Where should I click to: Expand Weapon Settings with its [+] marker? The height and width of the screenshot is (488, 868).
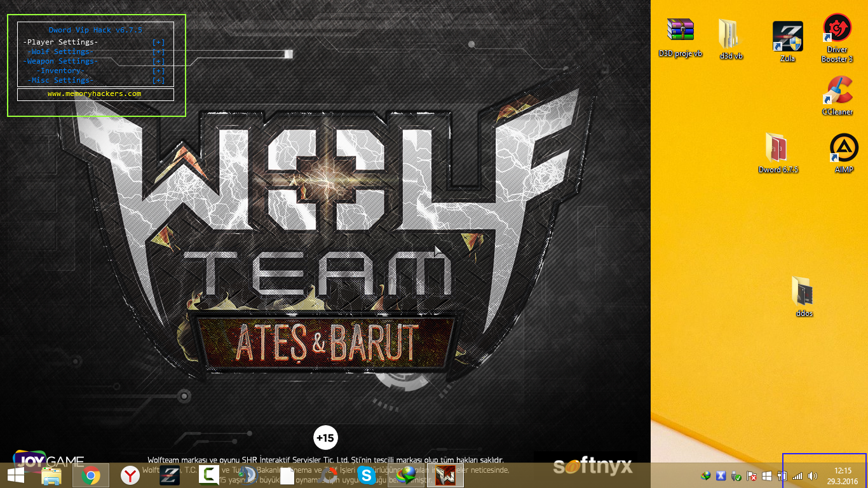click(159, 61)
